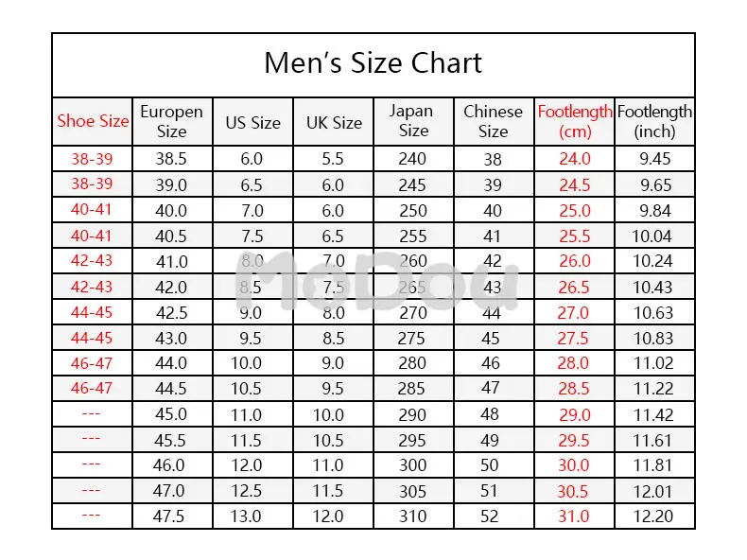This screenshot has height=560, width=747.
Task: Select the 12.20 inch footlength cell
Action: coord(654,516)
